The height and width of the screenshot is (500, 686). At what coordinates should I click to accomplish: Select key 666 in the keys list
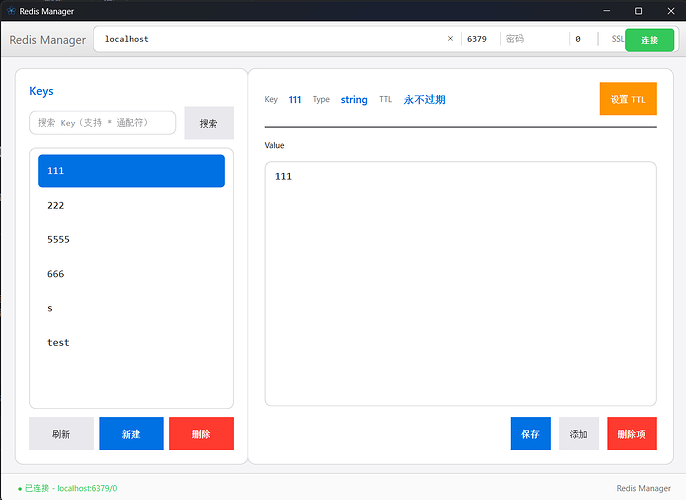(131, 274)
